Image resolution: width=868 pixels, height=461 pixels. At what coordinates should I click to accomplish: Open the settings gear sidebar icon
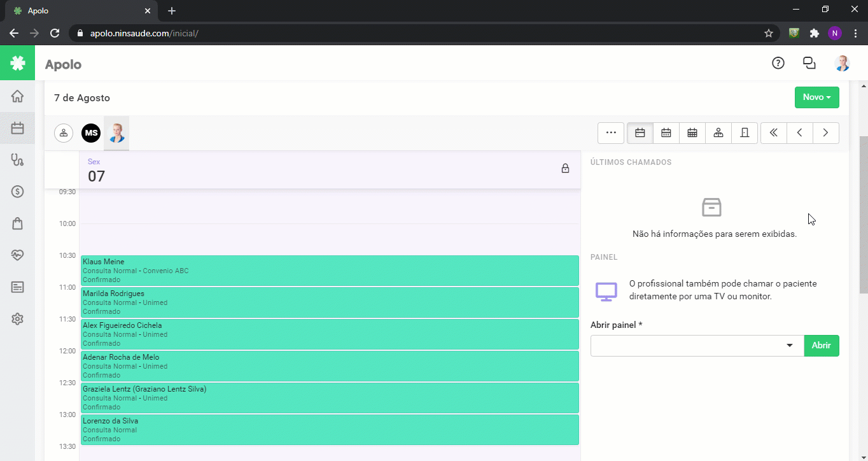coord(17,319)
